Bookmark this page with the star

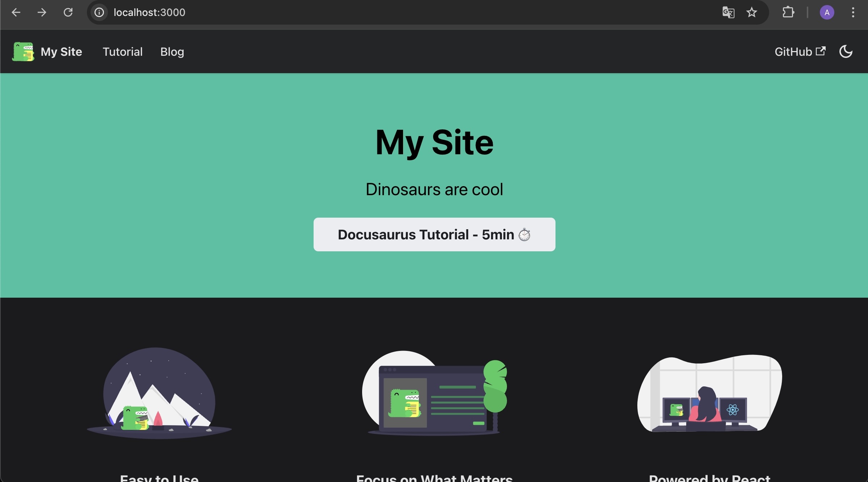[x=752, y=12]
